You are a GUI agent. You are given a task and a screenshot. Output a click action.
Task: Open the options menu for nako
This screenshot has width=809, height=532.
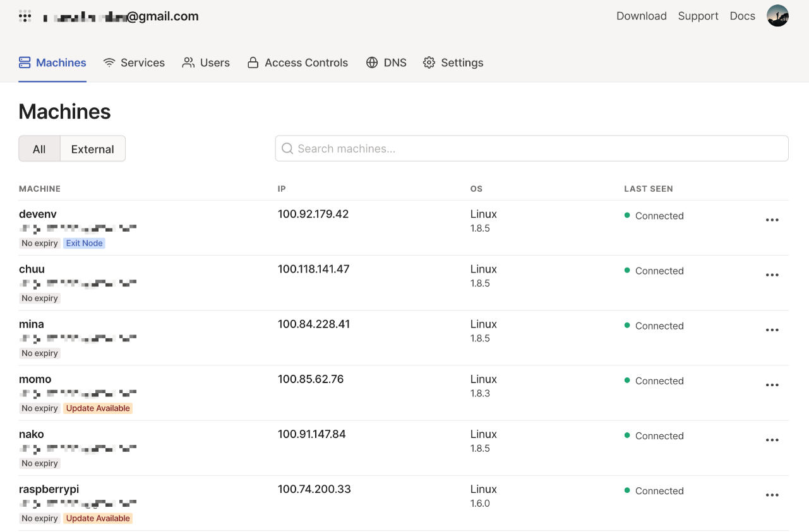tap(772, 440)
